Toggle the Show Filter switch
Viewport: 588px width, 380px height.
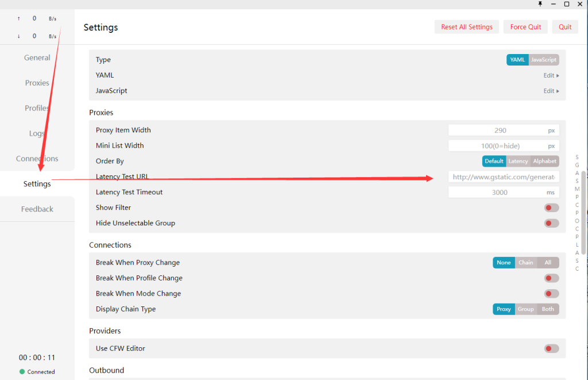pos(552,208)
